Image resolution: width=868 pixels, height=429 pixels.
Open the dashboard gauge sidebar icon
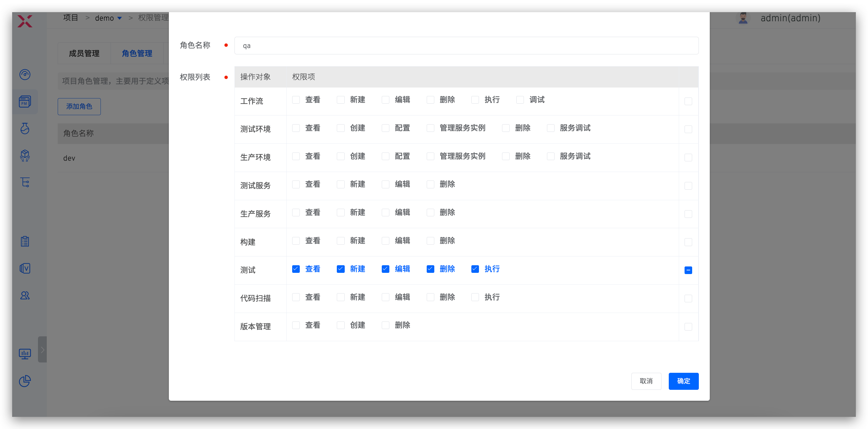coord(25,74)
